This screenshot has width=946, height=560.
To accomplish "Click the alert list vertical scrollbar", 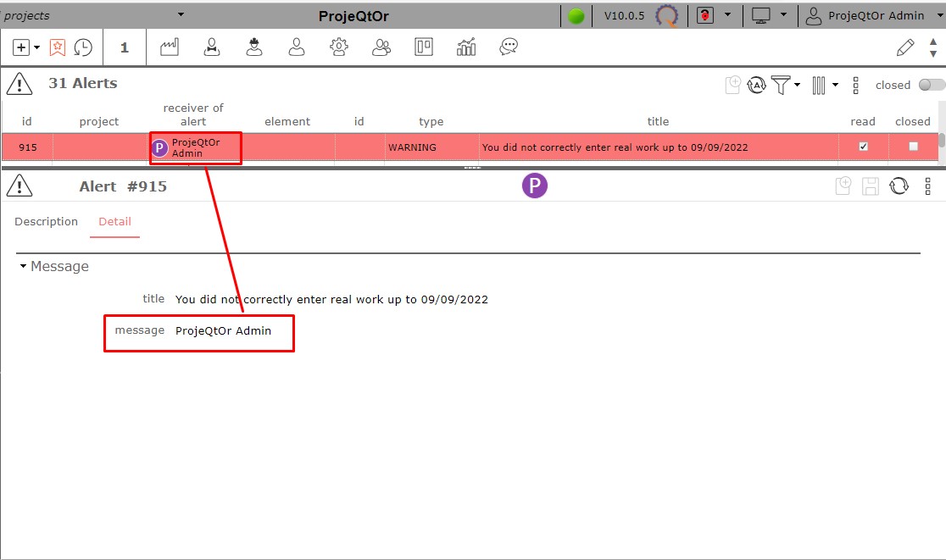I will pyautogui.click(x=942, y=141).
